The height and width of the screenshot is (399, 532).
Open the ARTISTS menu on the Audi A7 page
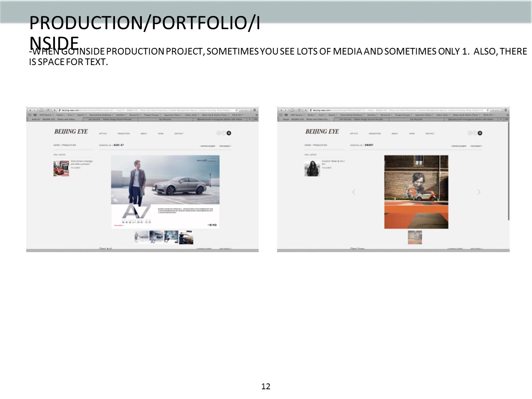[x=103, y=134]
